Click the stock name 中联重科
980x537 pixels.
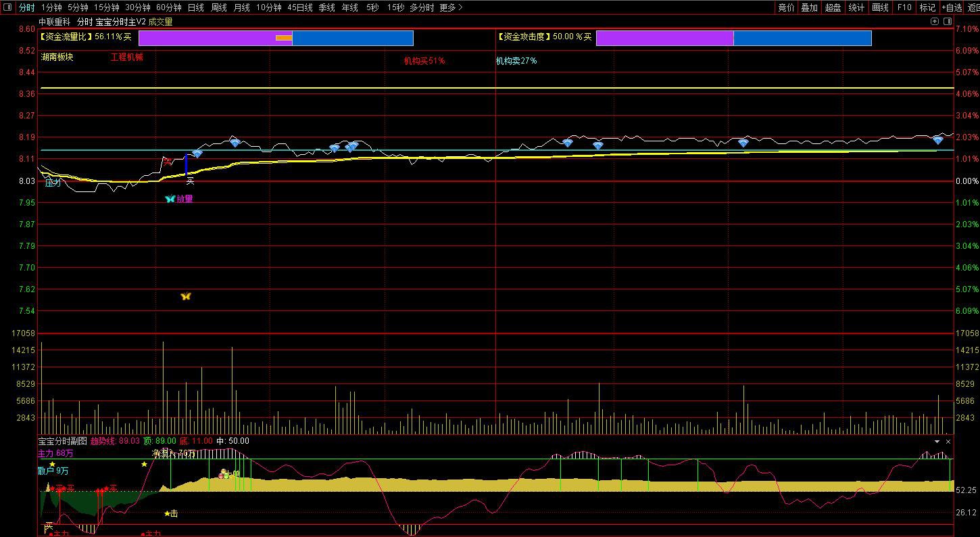click(x=55, y=22)
